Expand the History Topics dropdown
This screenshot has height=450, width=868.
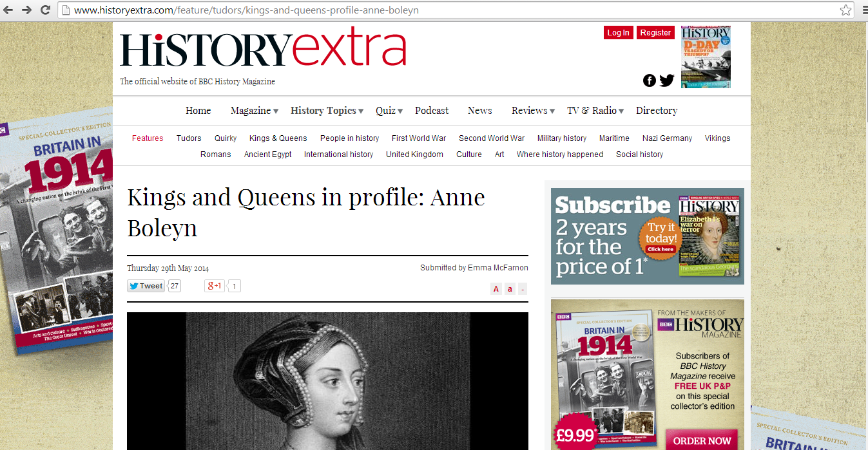(x=327, y=111)
